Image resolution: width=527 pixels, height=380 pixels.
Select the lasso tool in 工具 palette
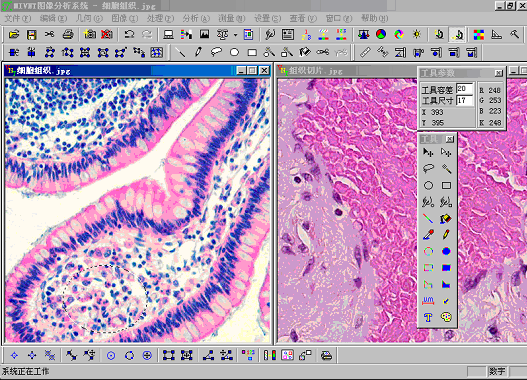point(428,168)
